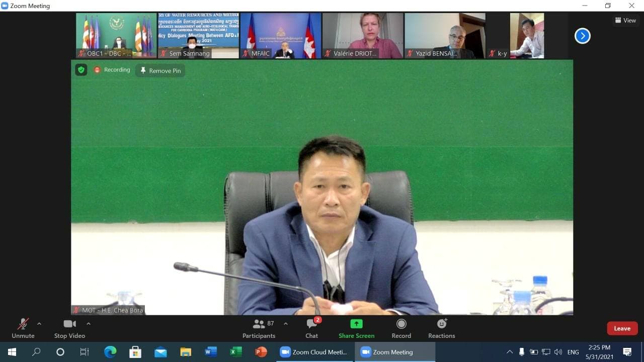Remove the pin from video
The width and height of the screenshot is (644, 362).
(x=160, y=71)
